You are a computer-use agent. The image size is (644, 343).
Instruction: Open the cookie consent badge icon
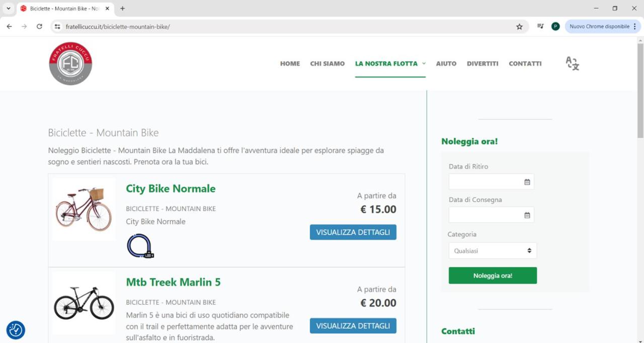pos(16,330)
